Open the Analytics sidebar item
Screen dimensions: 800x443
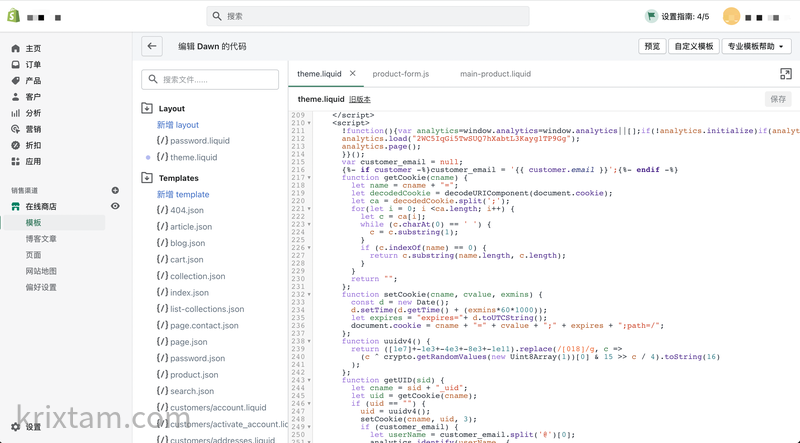tap(33, 113)
